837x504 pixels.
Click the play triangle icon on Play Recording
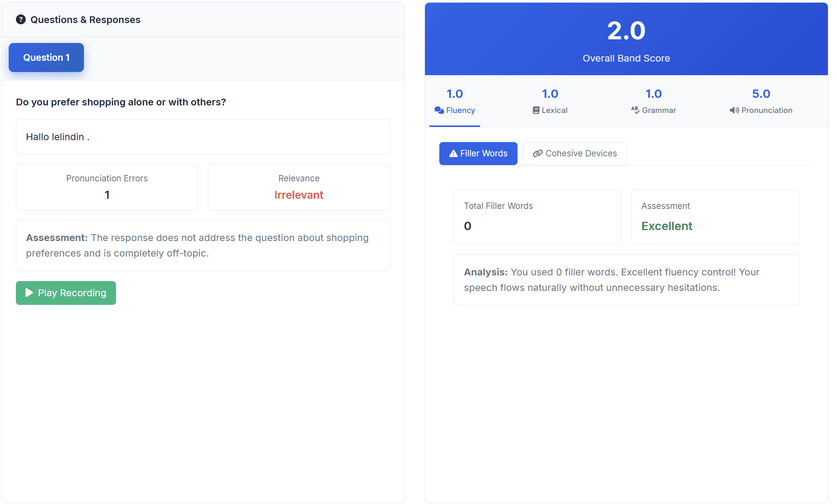[29, 293]
